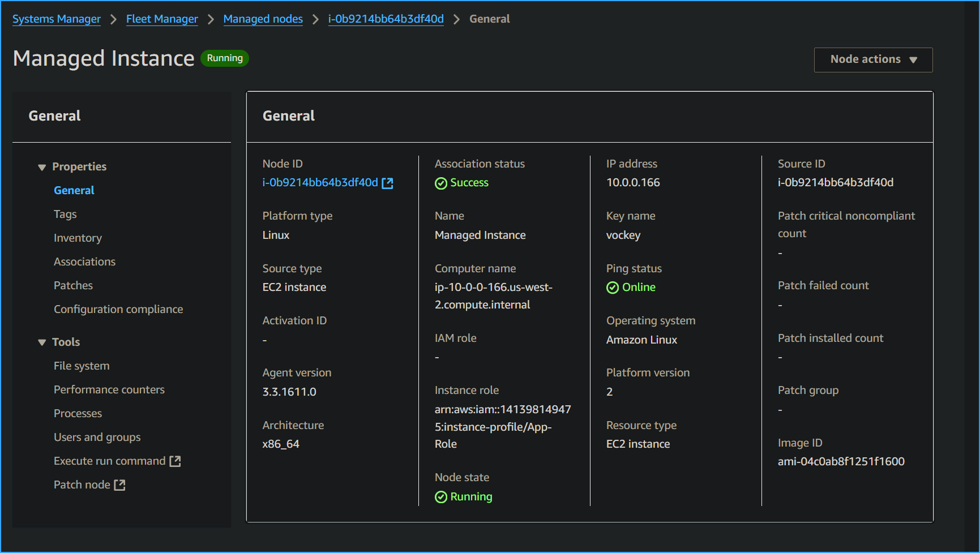Open the Node actions dropdown menu
The width and height of the screenshot is (980, 553).
point(872,59)
